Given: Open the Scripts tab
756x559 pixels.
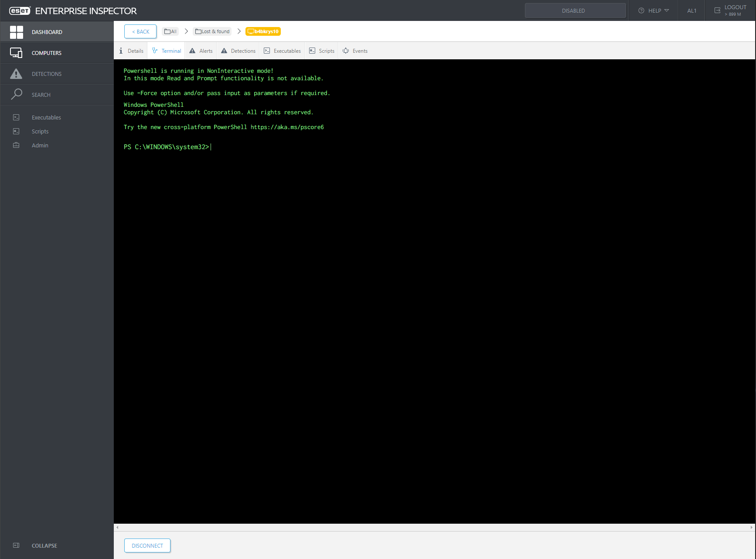Looking at the screenshot, I should point(322,51).
